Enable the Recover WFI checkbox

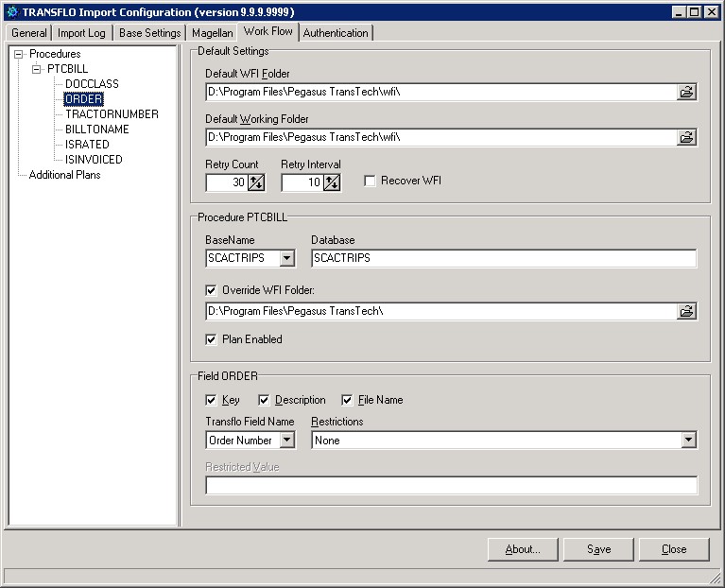point(370,181)
